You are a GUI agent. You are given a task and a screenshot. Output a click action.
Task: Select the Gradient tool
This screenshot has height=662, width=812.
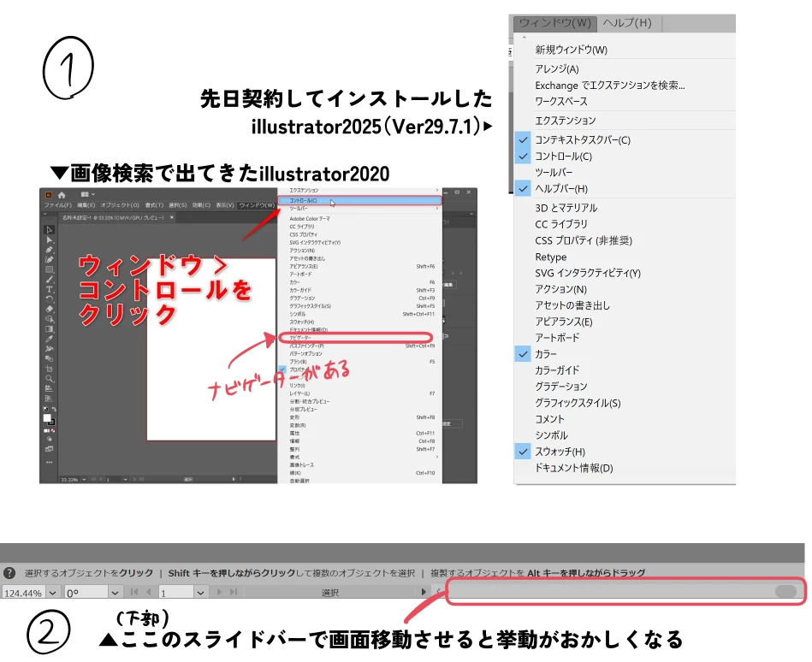point(49,329)
